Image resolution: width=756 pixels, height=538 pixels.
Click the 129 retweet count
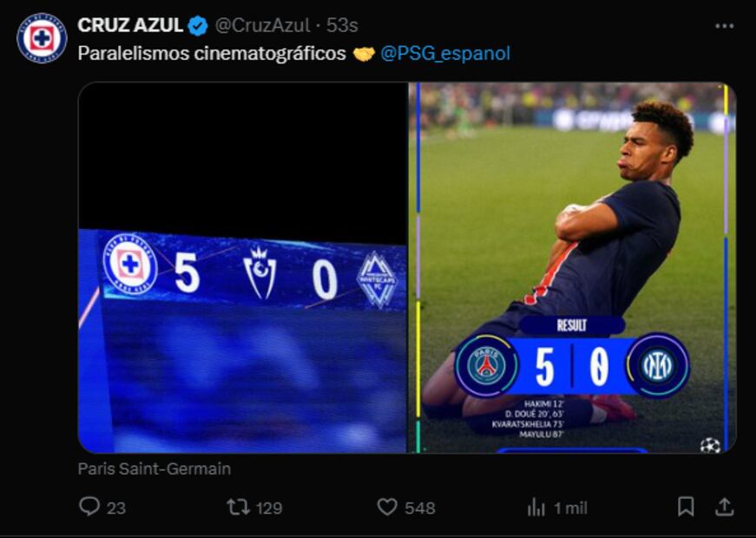pyautogui.click(x=268, y=508)
